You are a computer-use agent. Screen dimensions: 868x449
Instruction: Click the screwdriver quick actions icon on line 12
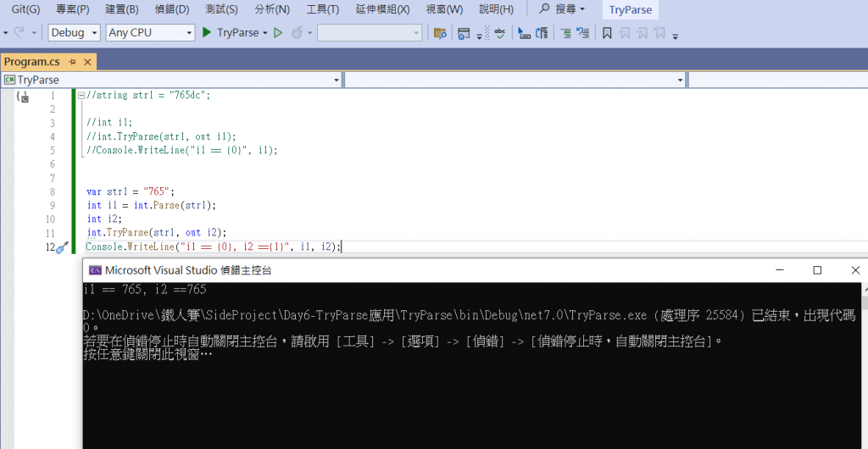[x=62, y=247]
